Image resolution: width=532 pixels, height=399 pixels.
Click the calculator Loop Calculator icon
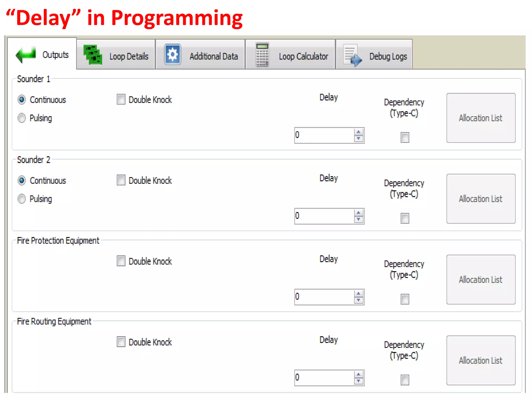[x=262, y=55]
